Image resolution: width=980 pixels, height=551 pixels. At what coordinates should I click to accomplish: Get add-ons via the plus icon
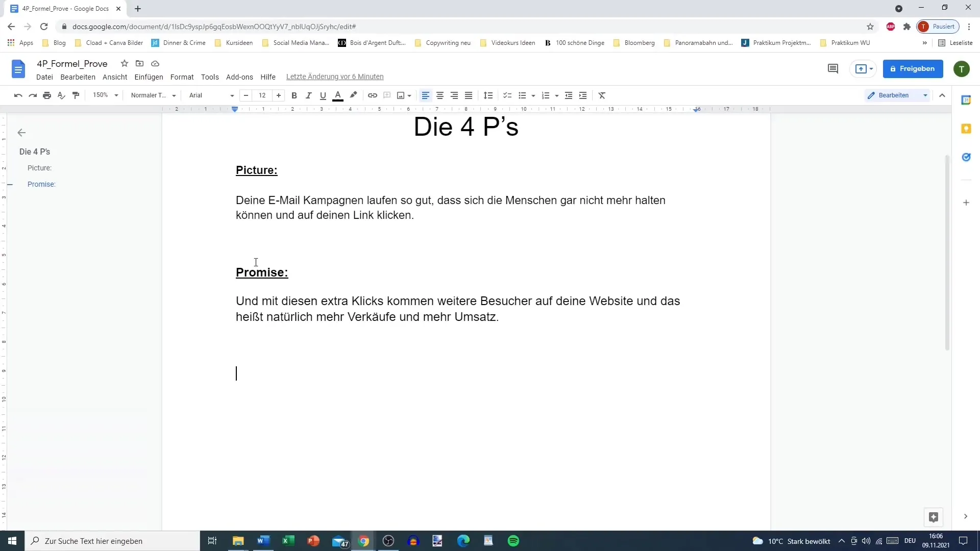(x=966, y=203)
